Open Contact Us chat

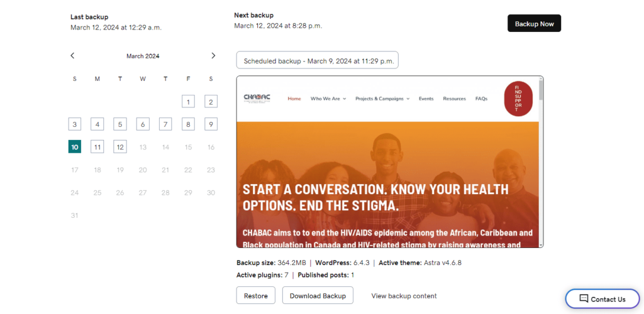click(x=602, y=299)
